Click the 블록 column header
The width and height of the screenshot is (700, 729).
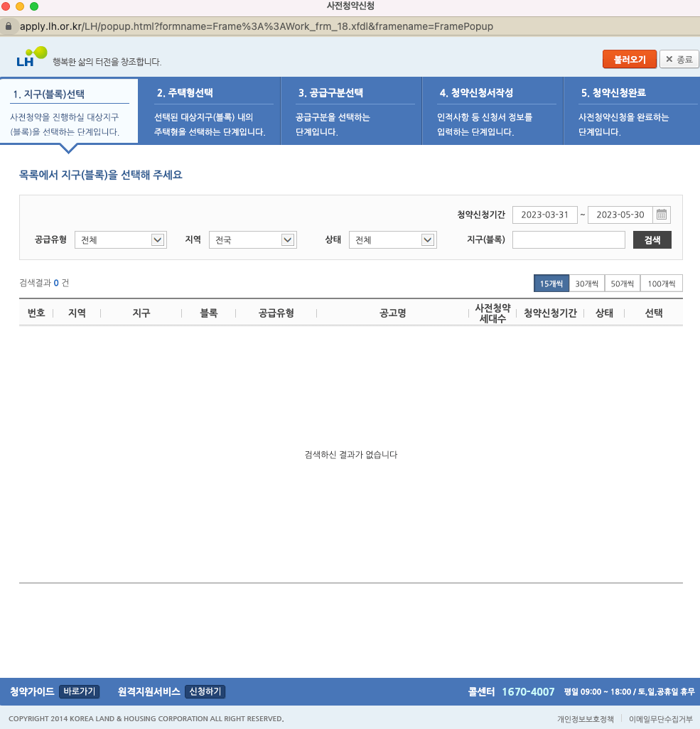click(x=208, y=313)
